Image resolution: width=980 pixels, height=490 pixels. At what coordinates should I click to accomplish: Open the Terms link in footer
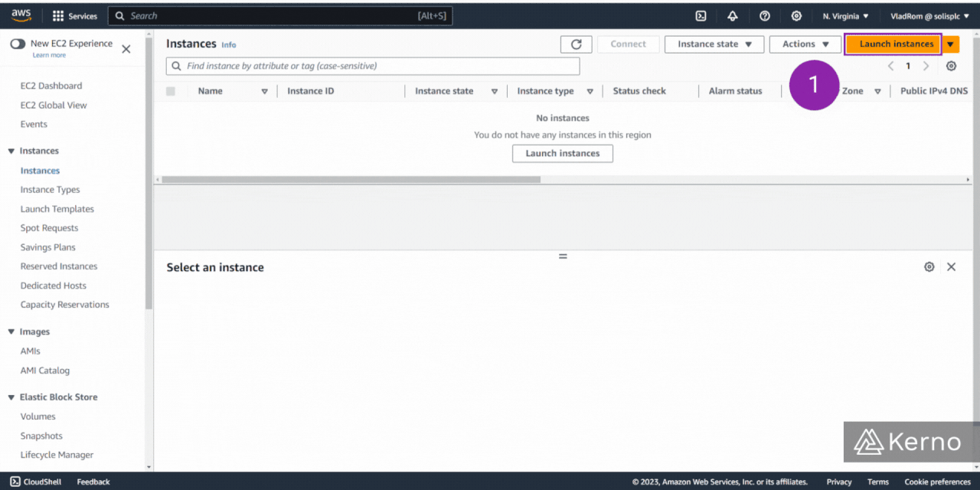click(878, 482)
